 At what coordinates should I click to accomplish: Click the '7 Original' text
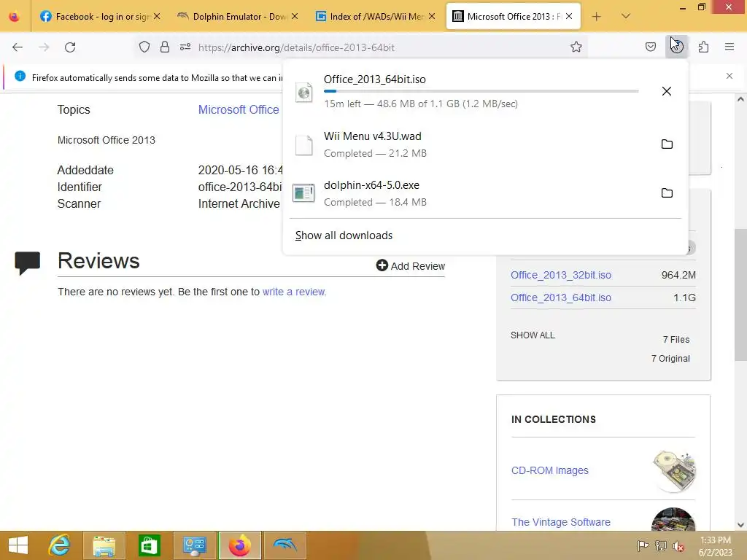click(670, 359)
